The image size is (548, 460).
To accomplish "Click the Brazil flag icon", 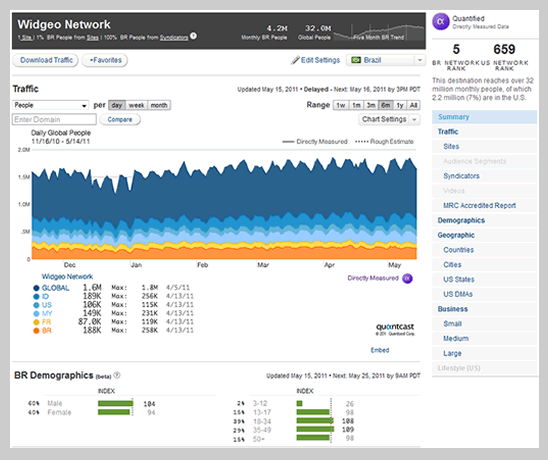I will (356, 60).
